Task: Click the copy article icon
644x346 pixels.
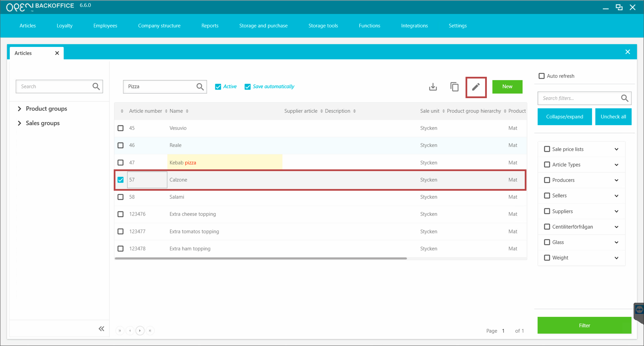Action: (454, 87)
